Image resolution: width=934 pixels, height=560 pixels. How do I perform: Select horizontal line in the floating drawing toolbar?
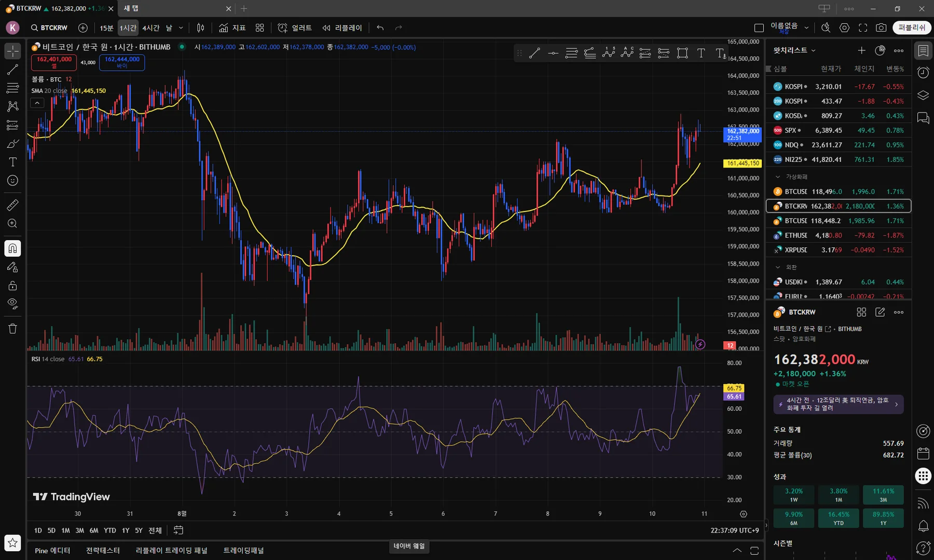(x=553, y=53)
